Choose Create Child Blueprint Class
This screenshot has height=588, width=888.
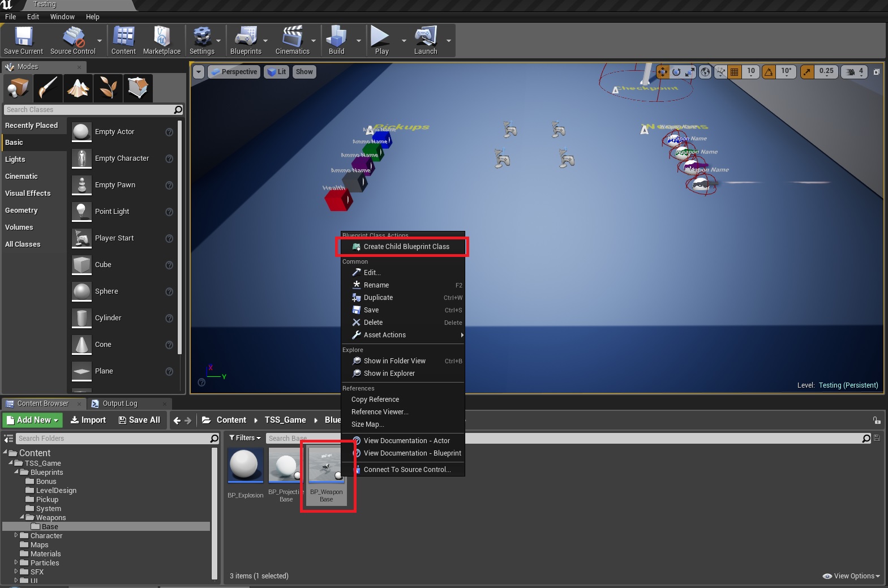pos(406,247)
